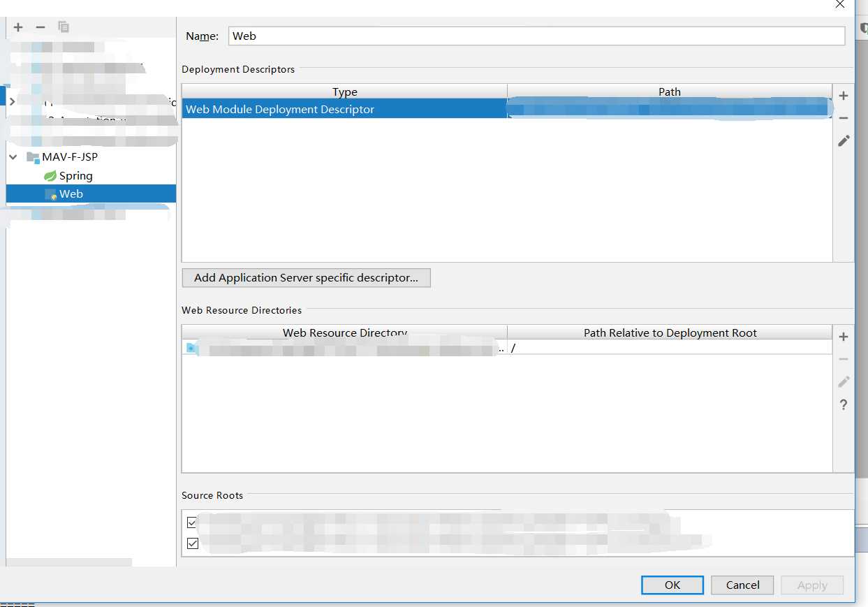This screenshot has height=607, width=868.
Task: Add a new web resource directory
Action: [844, 337]
